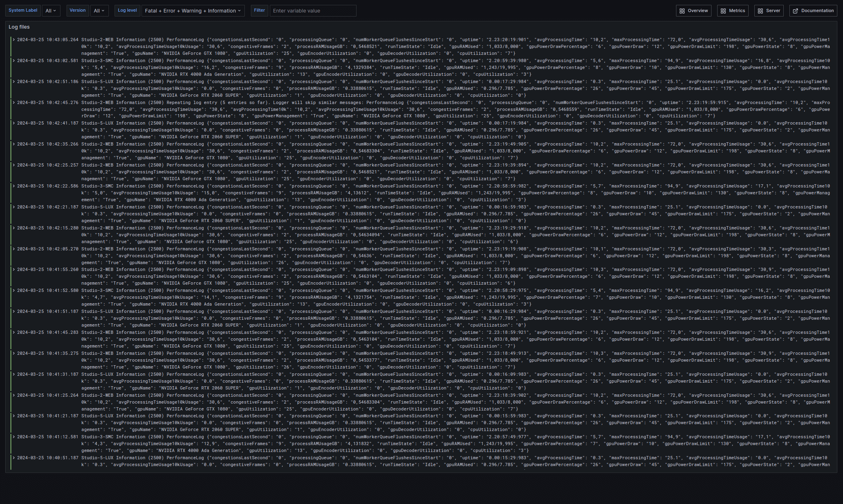This screenshot has height=504, width=843.
Task: Click the Log files panel title
Action: point(19,27)
